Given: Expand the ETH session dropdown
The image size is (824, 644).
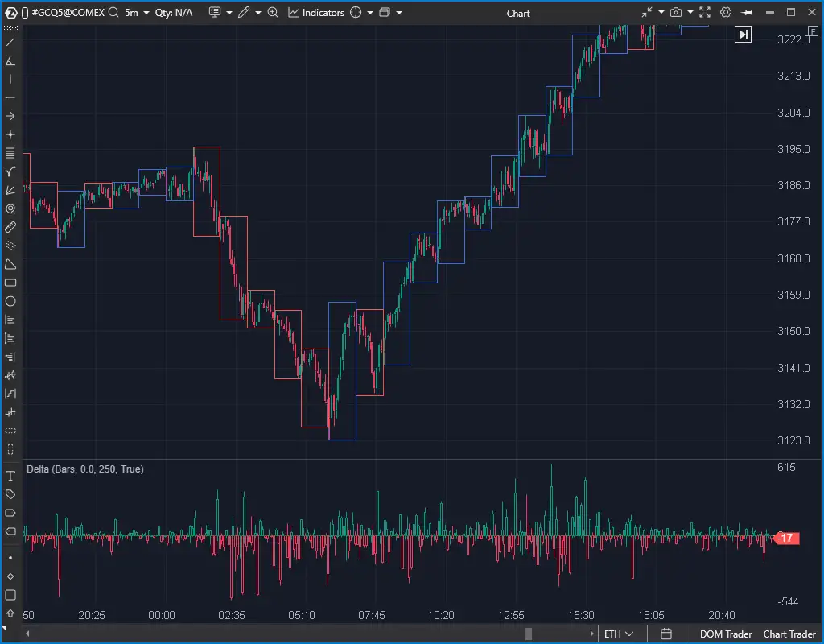Looking at the screenshot, I should pos(619,634).
